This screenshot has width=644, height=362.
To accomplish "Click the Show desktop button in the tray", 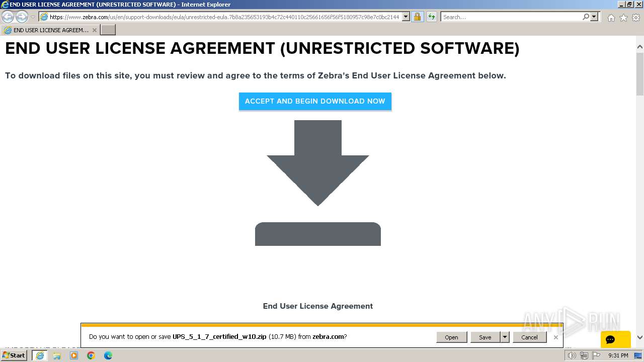I will pos(638,355).
